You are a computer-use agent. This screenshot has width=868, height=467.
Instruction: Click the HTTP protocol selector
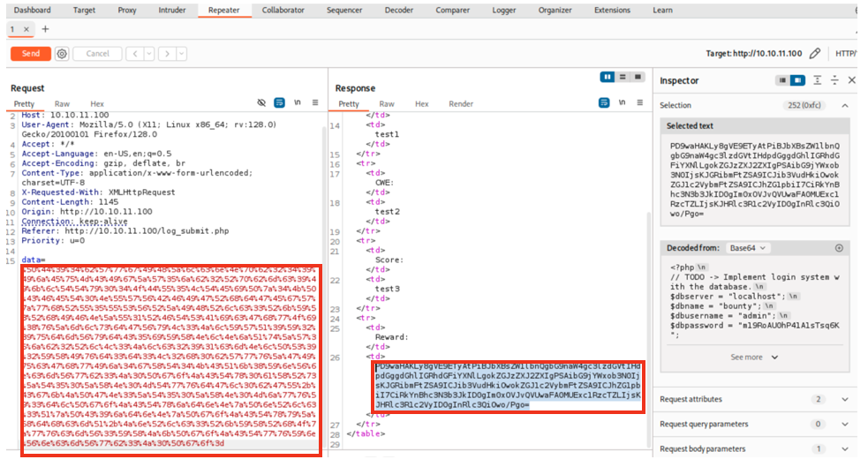846,53
